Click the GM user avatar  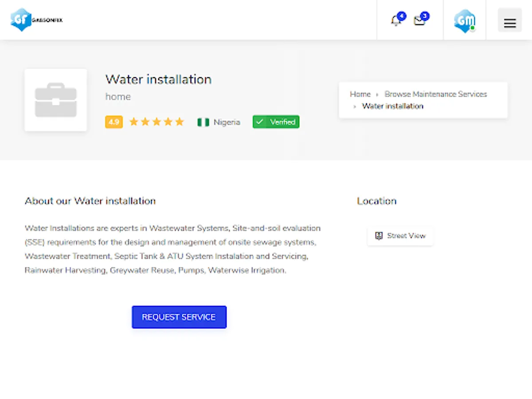click(x=465, y=20)
